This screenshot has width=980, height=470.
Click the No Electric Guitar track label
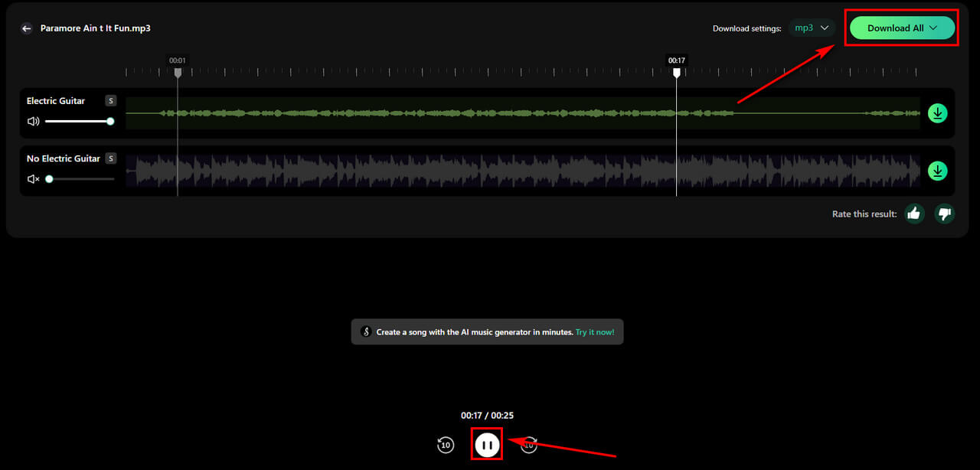click(x=64, y=158)
